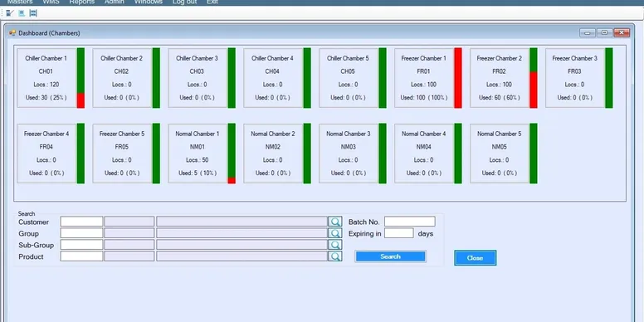Viewport: 644px width, 322px height.
Task: Open the Customer lookup magnifier
Action: [x=335, y=222]
